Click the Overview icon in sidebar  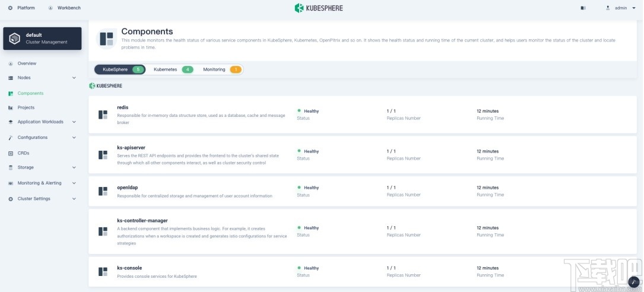[x=11, y=64]
